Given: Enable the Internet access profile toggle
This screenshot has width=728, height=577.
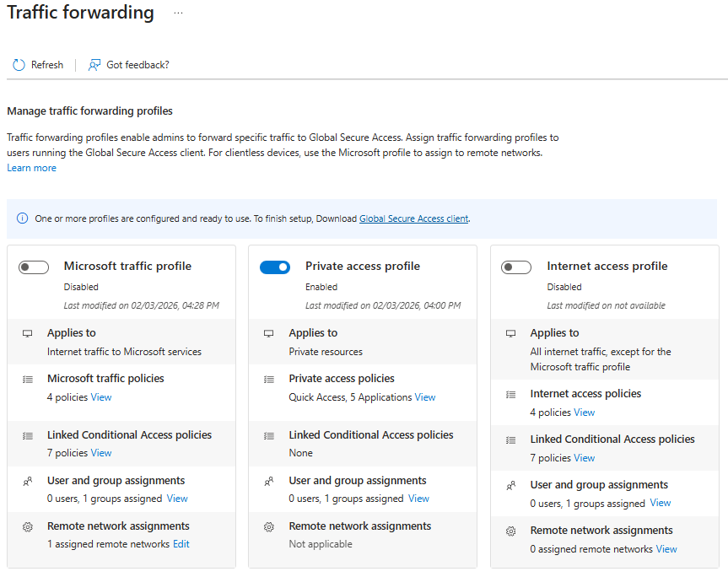Looking at the screenshot, I should 516,267.
